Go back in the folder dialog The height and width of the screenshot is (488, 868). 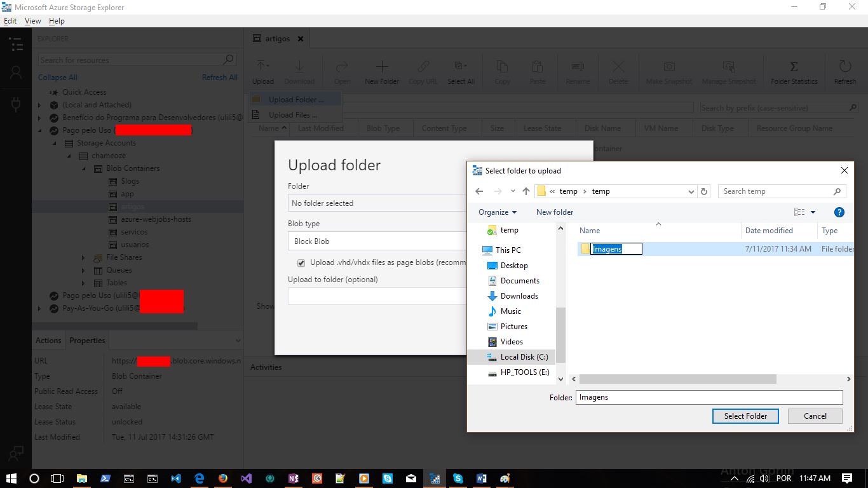coord(479,191)
